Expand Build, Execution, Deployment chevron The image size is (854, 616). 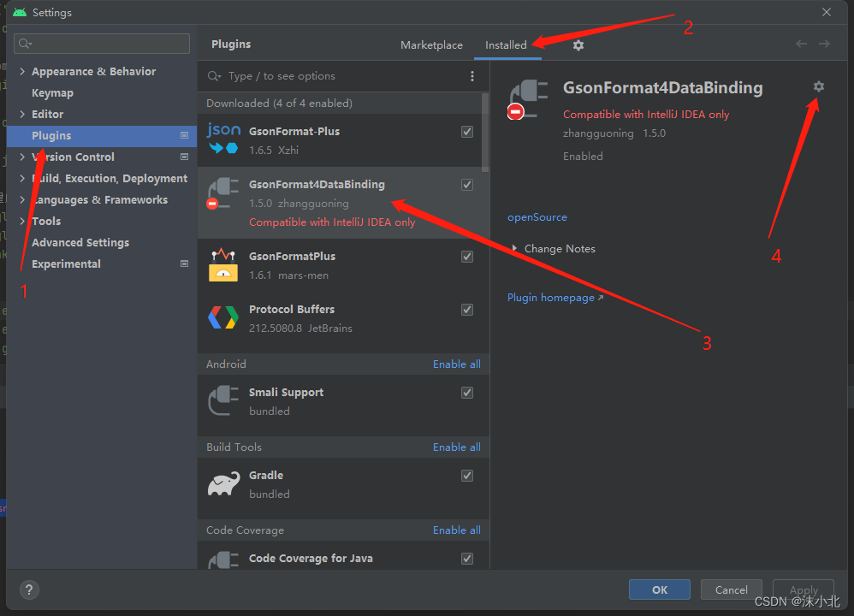click(x=22, y=178)
